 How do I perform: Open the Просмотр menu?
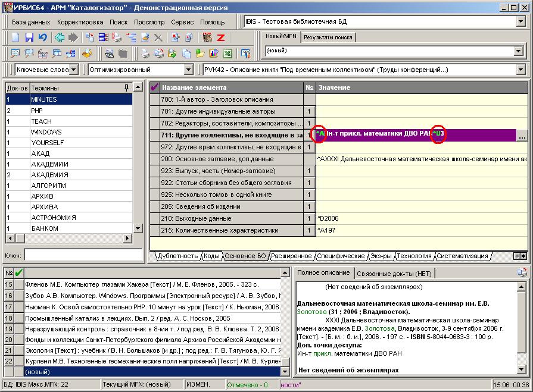click(149, 22)
